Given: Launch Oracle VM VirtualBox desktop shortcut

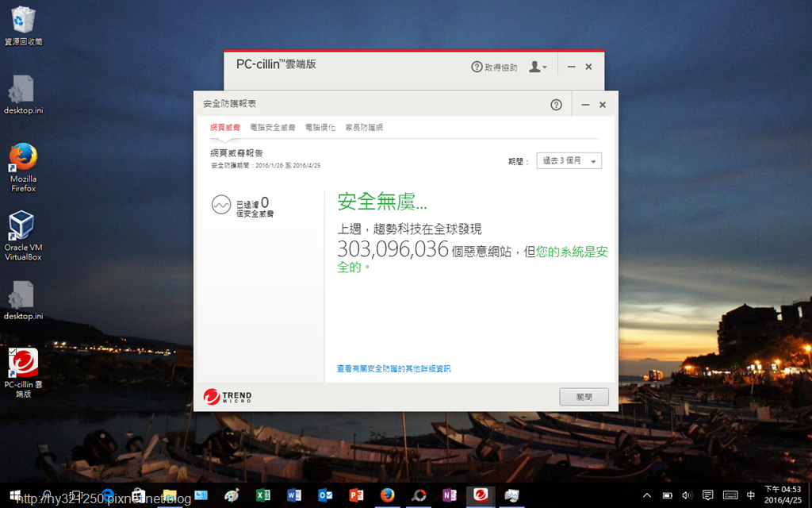Looking at the screenshot, I should click(23, 235).
